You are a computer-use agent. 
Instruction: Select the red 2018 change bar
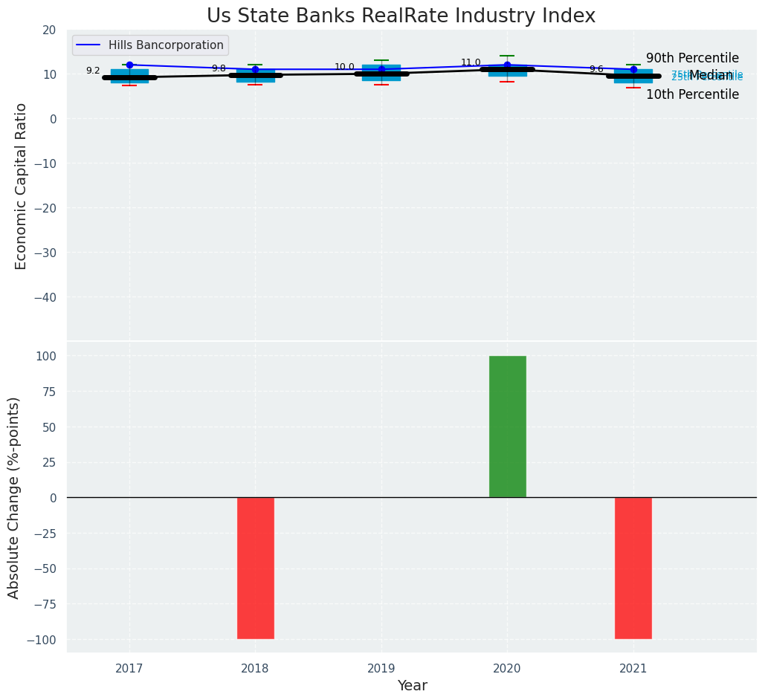(x=255, y=568)
